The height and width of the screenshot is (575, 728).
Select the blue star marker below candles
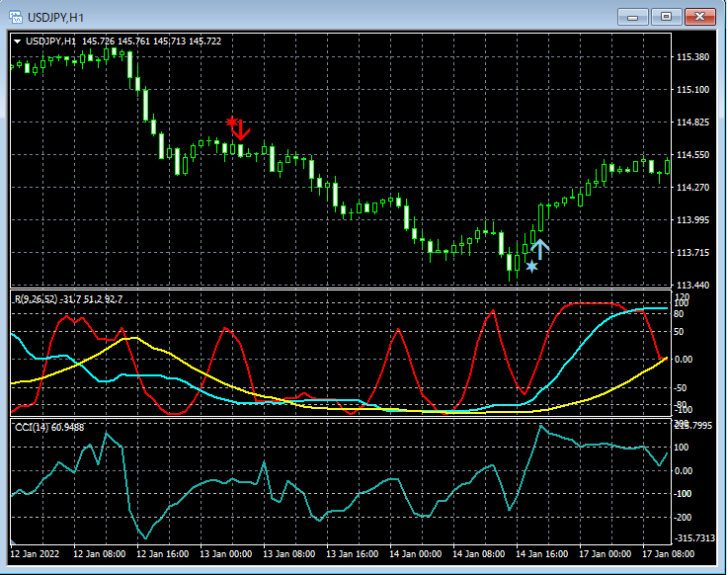pyautogui.click(x=532, y=267)
